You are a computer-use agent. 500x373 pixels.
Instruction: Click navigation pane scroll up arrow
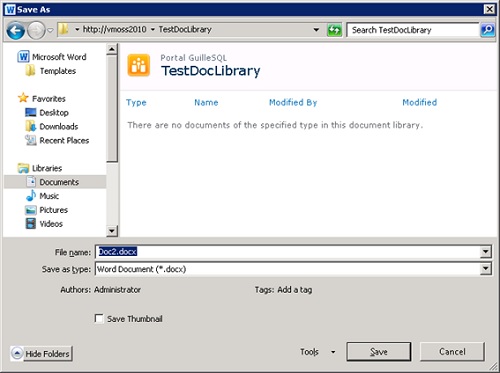click(112, 49)
